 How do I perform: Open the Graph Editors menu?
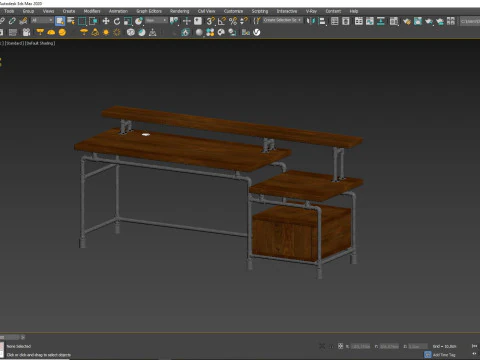tap(149, 11)
